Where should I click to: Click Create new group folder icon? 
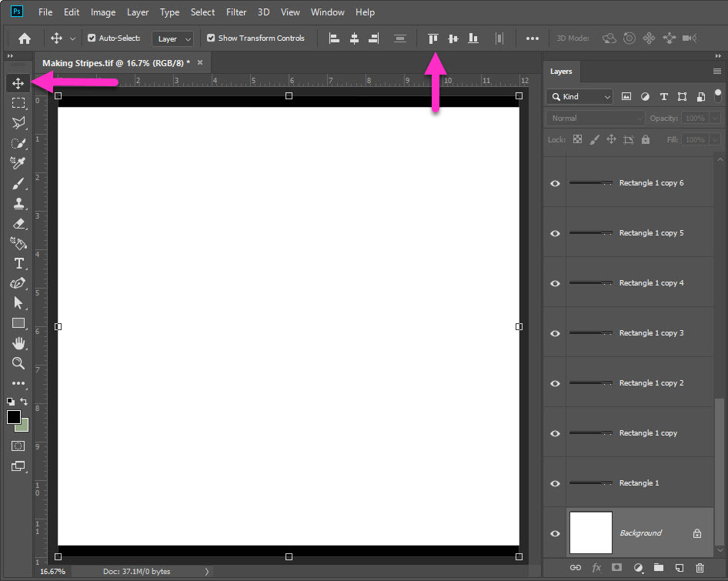pos(659,567)
